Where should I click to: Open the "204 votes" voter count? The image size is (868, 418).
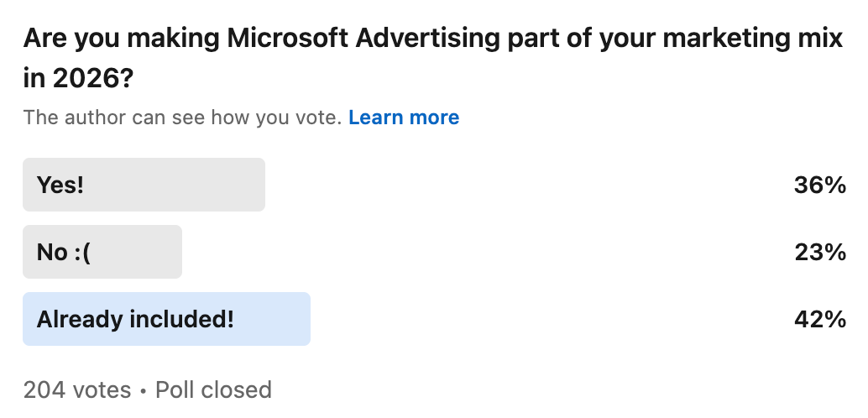click(77, 389)
